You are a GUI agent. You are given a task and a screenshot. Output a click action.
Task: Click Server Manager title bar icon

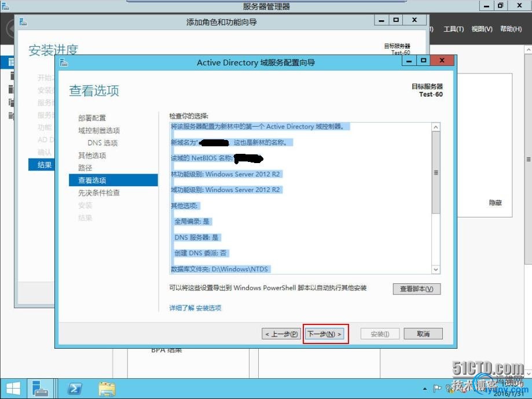[5, 5]
